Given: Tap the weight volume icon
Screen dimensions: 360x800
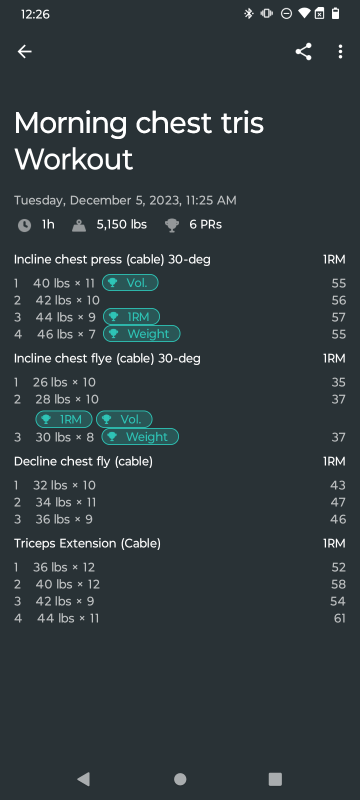Looking at the screenshot, I should click(x=79, y=225).
